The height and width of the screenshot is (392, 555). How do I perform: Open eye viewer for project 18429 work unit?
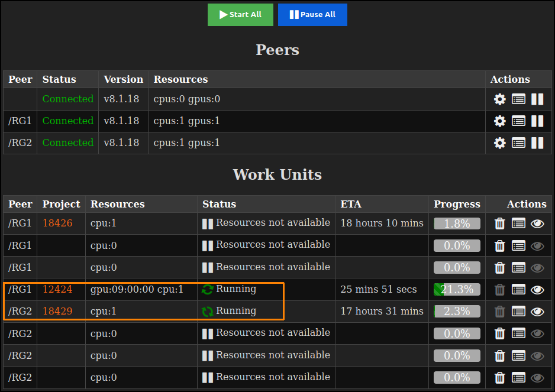[537, 311]
